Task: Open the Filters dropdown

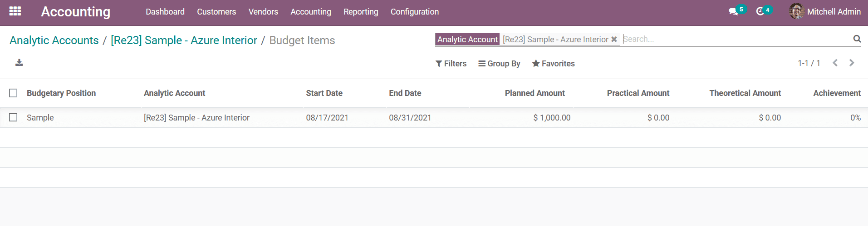Action: 451,64
